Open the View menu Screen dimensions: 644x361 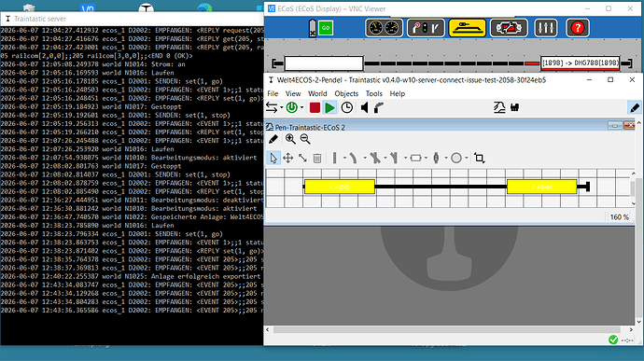click(293, 93)
